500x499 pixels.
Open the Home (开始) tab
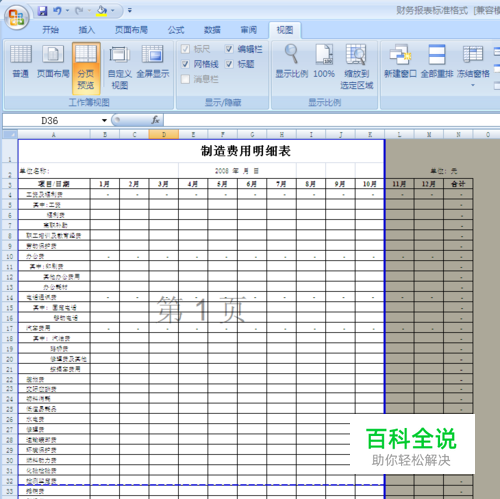click(51, 30)
